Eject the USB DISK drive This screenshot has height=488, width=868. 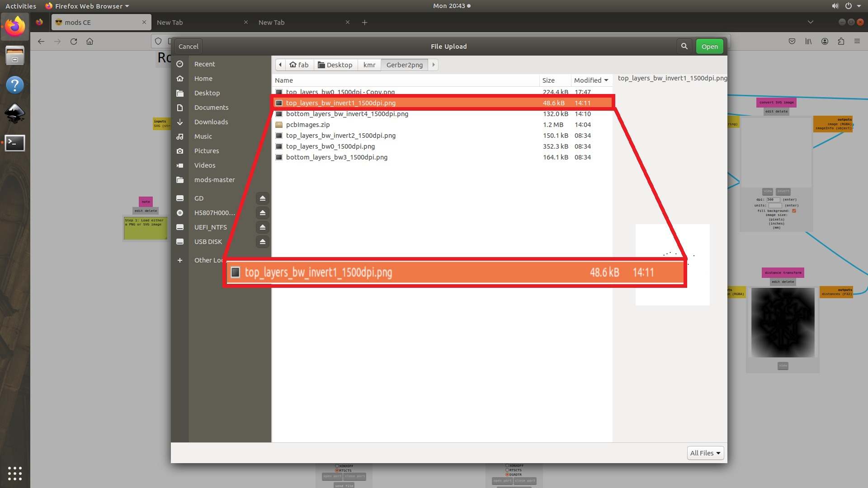coord(262,242)
